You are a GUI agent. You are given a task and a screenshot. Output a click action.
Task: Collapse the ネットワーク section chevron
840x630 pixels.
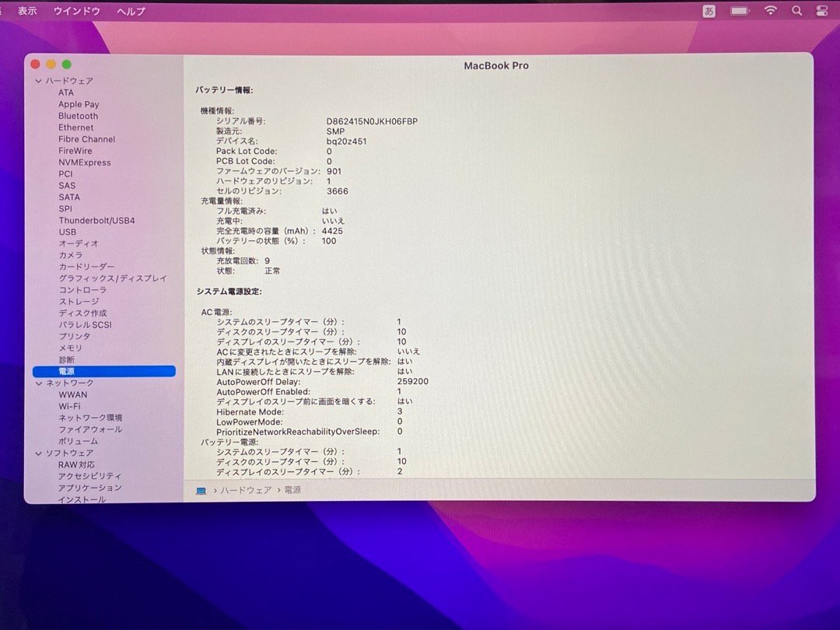tap(39, 383)
